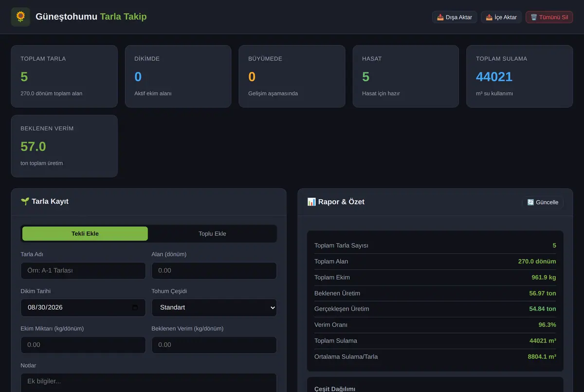
Task: Select the Büyümede stat card
Action: [292, 76]
